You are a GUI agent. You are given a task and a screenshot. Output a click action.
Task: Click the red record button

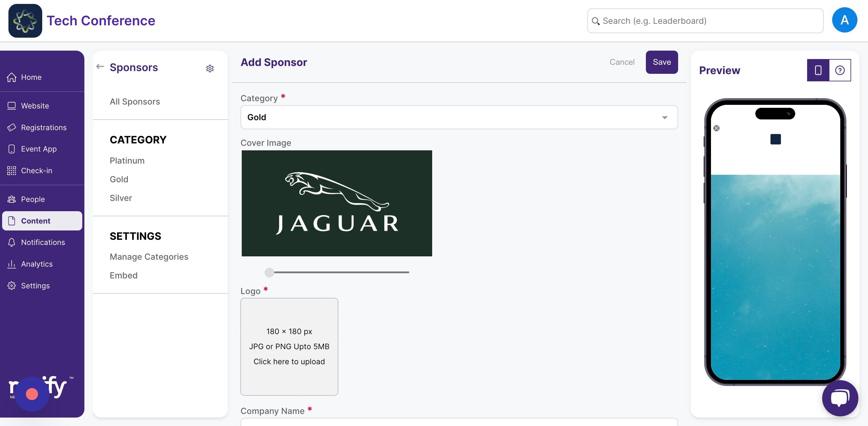tap(32, 394)
